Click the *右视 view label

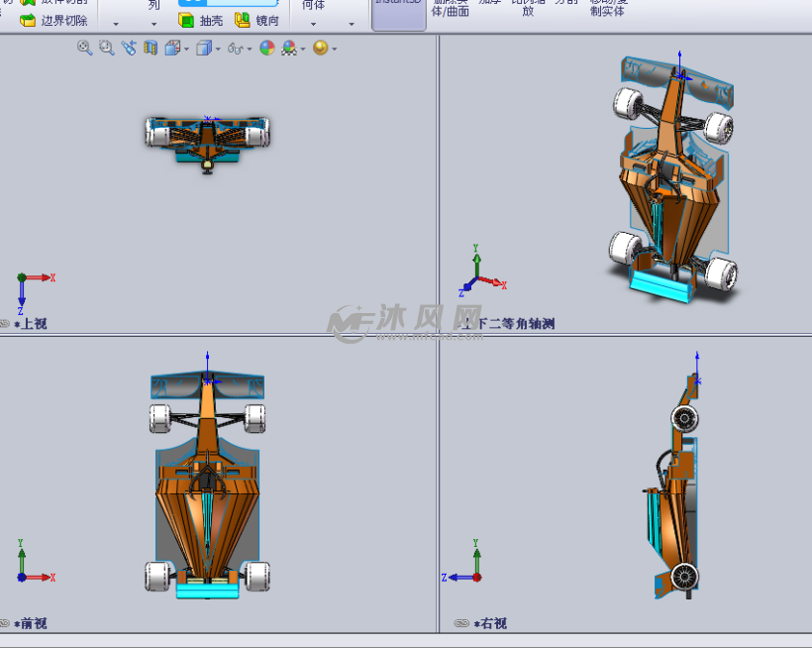click(490, 623)
